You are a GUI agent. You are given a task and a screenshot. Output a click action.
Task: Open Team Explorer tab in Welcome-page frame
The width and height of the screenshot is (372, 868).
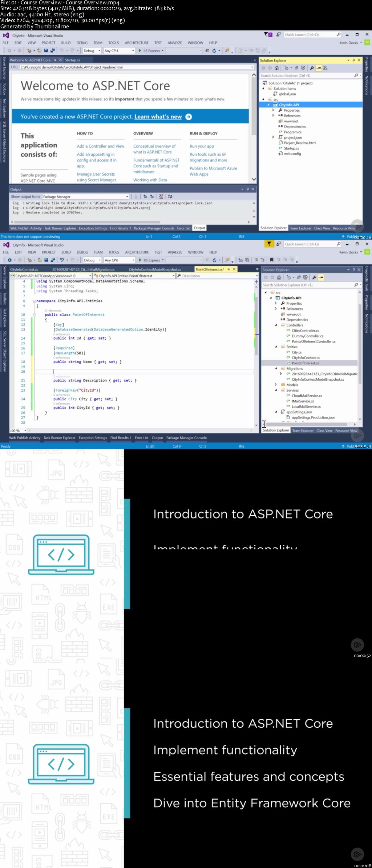300,228
